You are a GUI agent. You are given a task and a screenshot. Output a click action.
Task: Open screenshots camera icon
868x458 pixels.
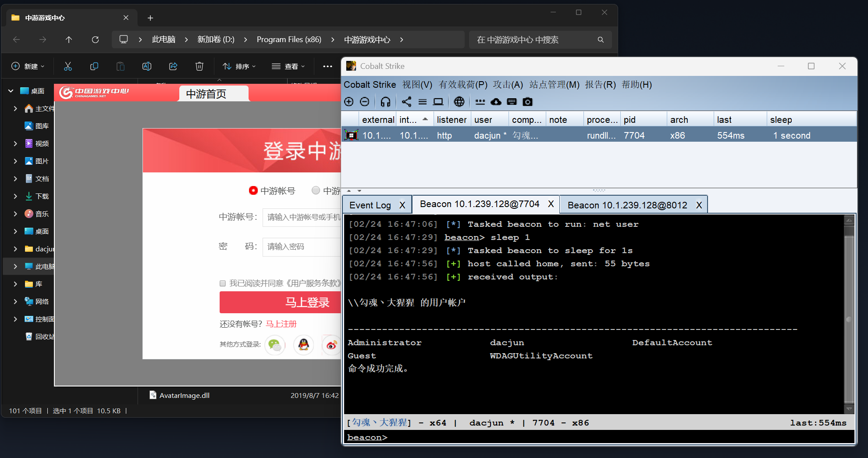(x=527, y=102)
